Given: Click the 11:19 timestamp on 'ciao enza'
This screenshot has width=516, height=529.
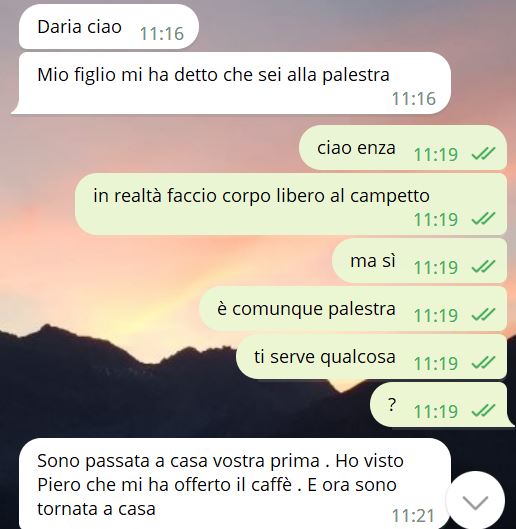Looking at the screenshot, I should click(436, 155).
